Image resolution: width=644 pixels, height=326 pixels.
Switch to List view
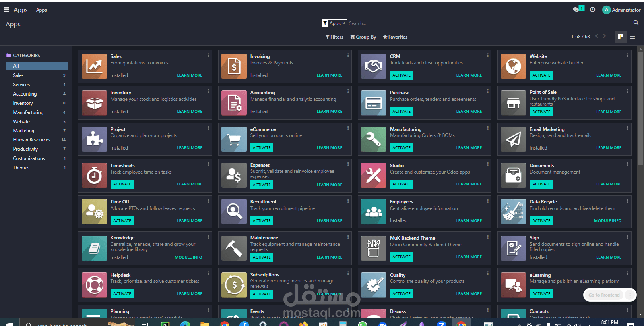coord(632,37)
